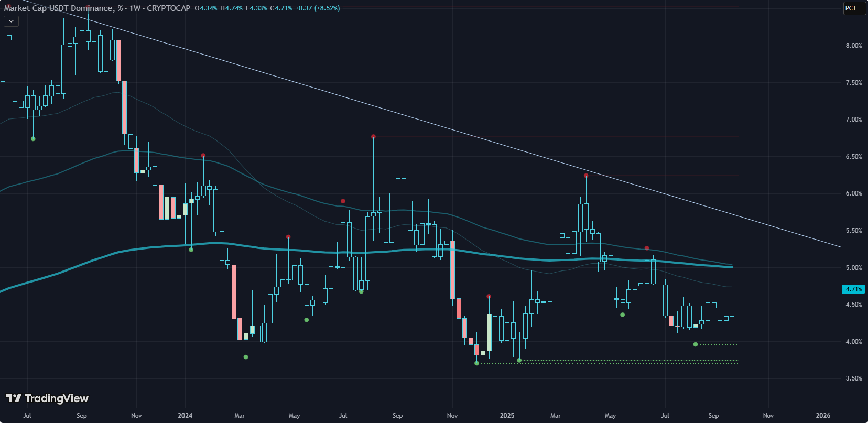Click the 1W interval in the chart title
868x423 pixels.
[x=135, y=8]
